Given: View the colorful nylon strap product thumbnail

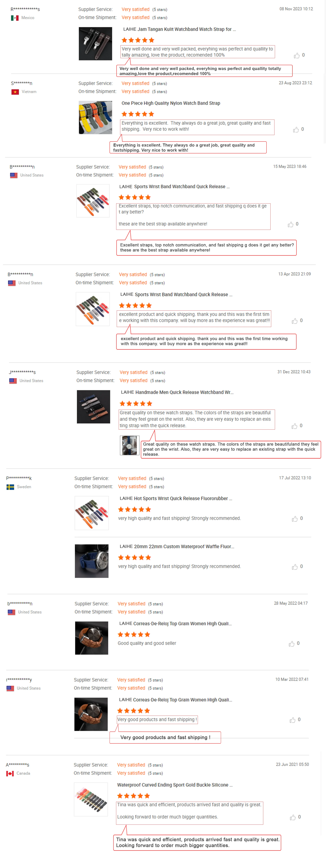Looking at the screenshot, I should [x=95, y=118].
